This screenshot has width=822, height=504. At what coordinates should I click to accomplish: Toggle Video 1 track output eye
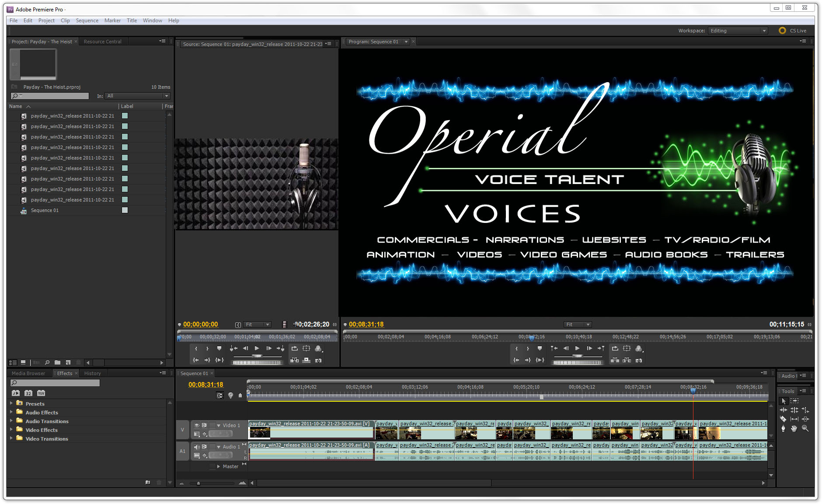(x=197, y=425)
